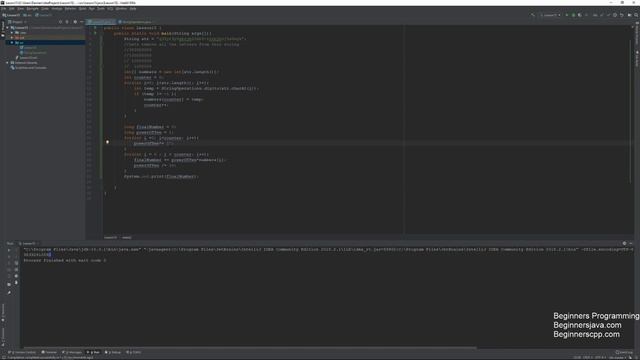Toggle pin tab in Run panel
Screen dimensions: 640x360
click(x=9, y=293)
